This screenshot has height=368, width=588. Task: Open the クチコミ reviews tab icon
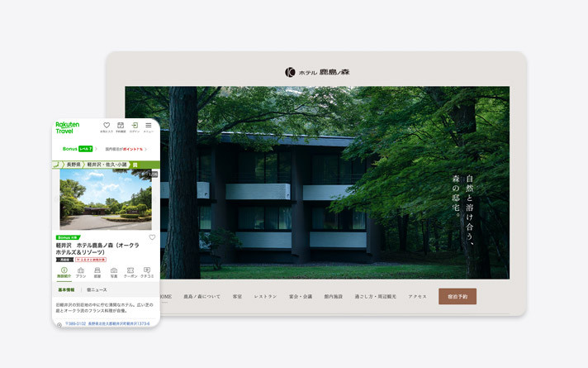(147, 272)
